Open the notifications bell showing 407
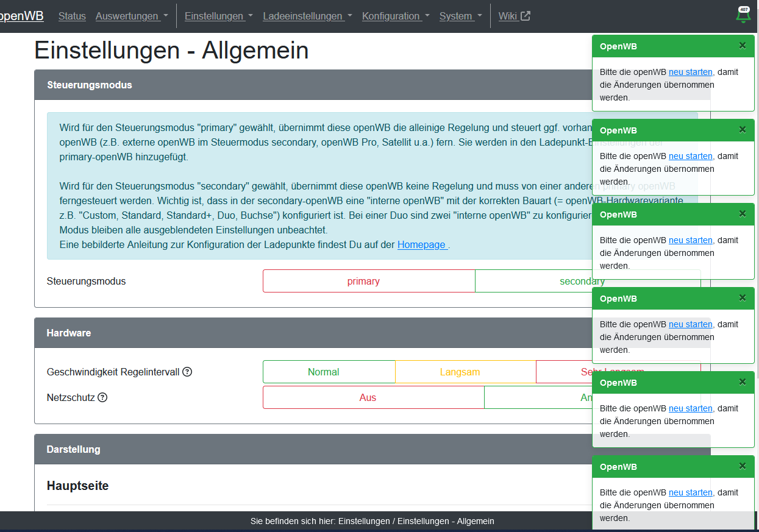 tap(743, 15)
